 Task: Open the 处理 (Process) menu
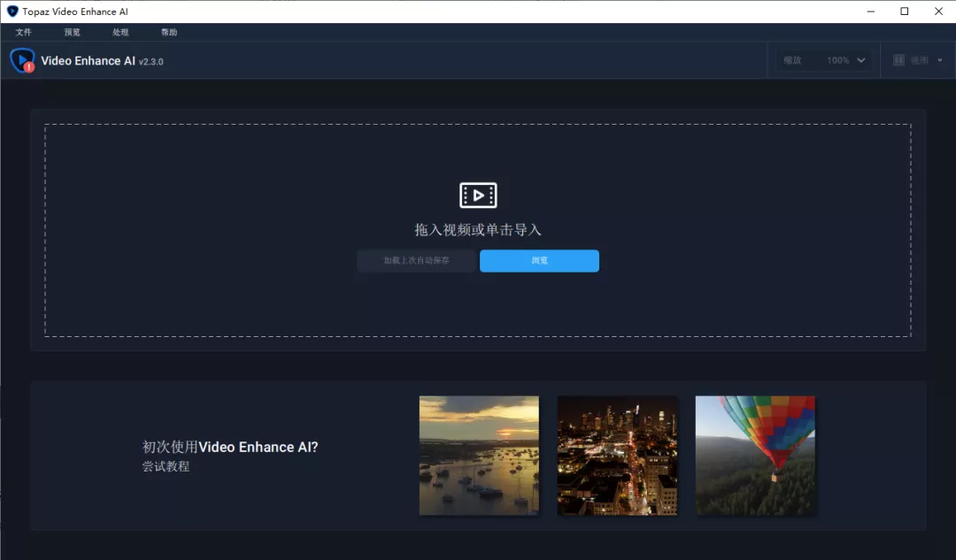pos(120,33)
